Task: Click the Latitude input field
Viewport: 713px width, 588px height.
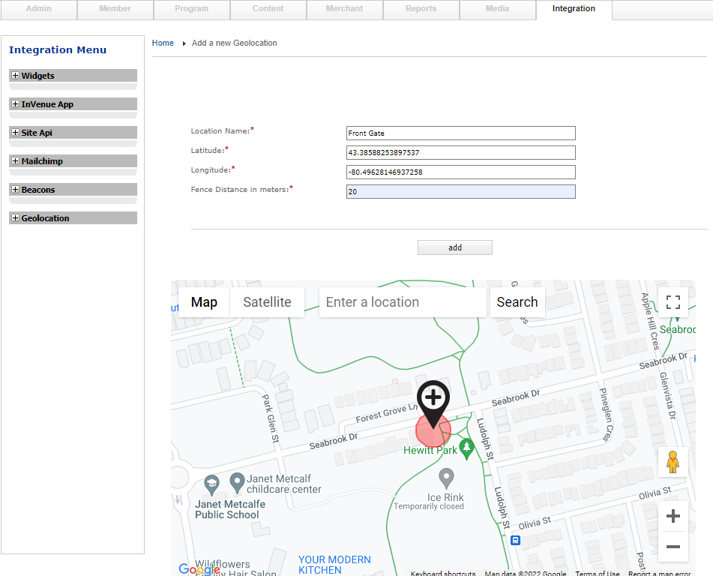Action: pos(460,152)
